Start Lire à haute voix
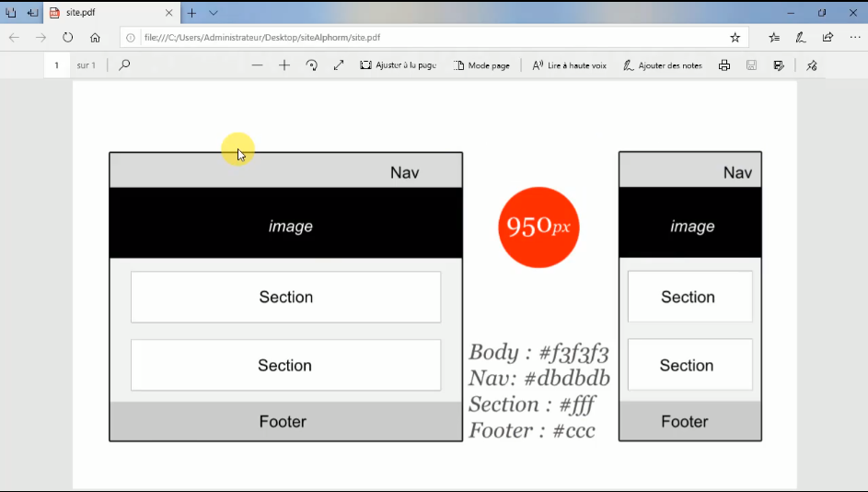 [569, 65]
